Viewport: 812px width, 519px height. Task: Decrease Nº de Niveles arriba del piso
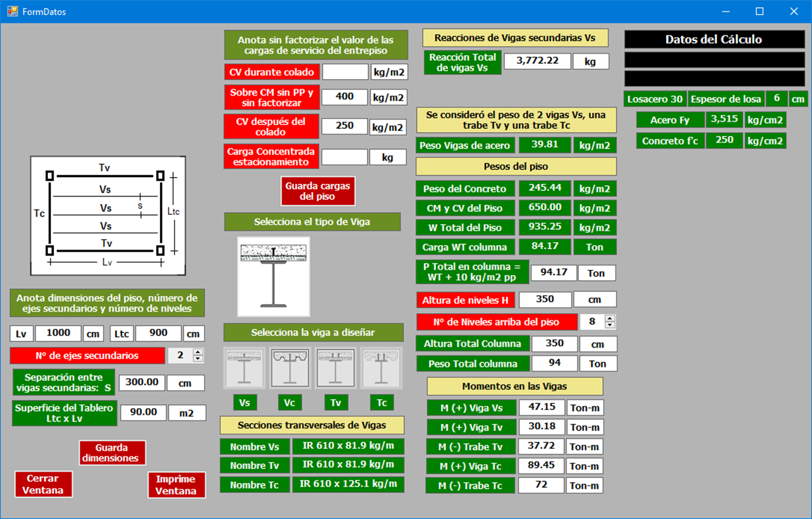(610, 325)
